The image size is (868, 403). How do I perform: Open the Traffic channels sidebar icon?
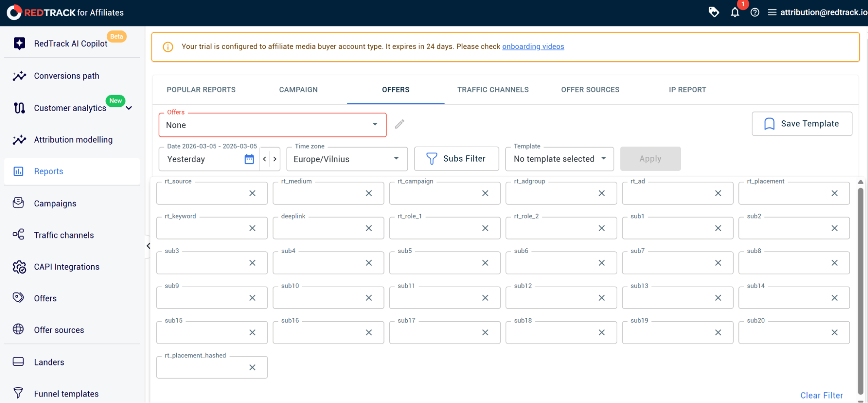pos(18,235)
